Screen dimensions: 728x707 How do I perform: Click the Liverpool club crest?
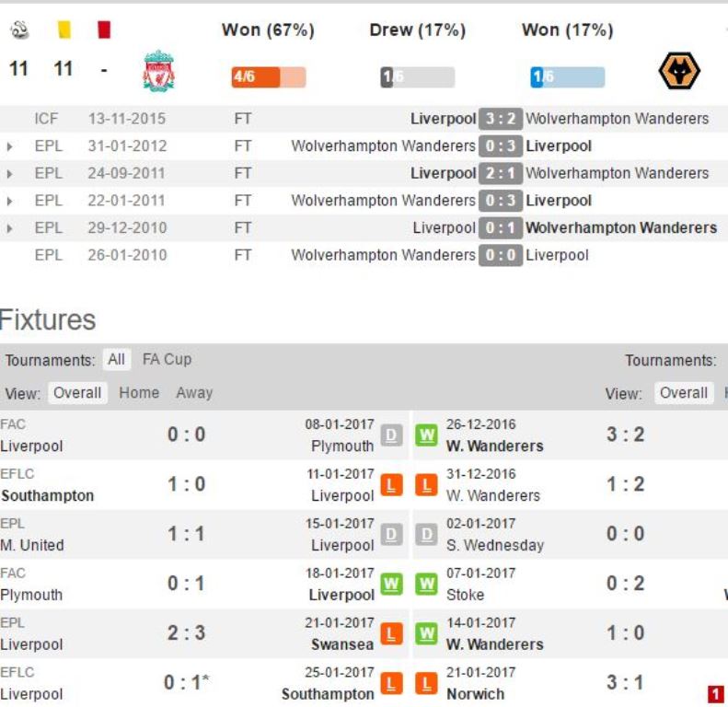pyautogui.click(x=159, y=71)
